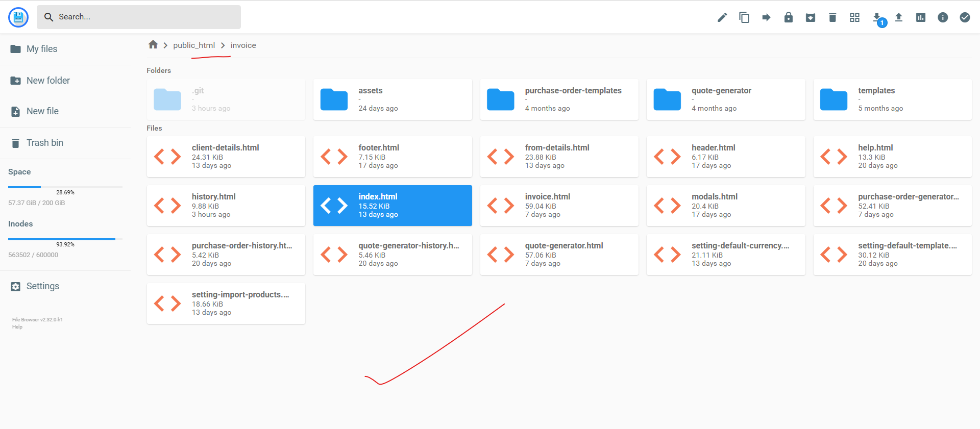Screen dimensions: 980x429
Task: Toggle multiple selection check icon
Action: (x=965, y=18)
